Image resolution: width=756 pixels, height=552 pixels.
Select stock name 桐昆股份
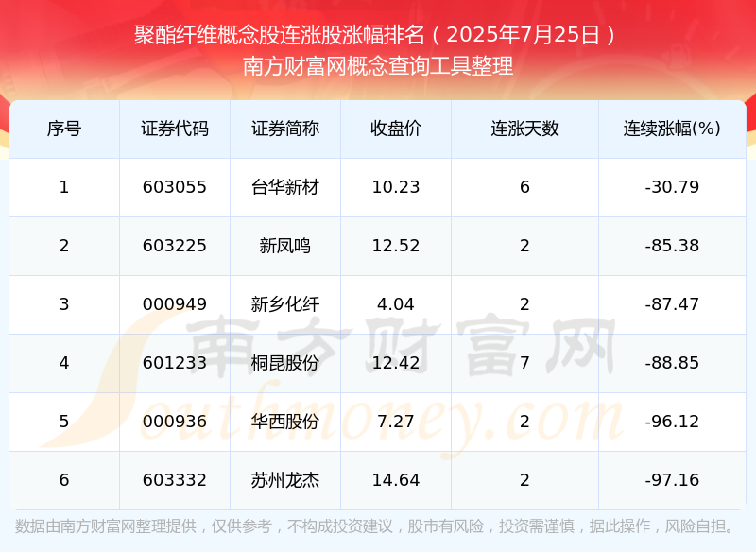285,363
